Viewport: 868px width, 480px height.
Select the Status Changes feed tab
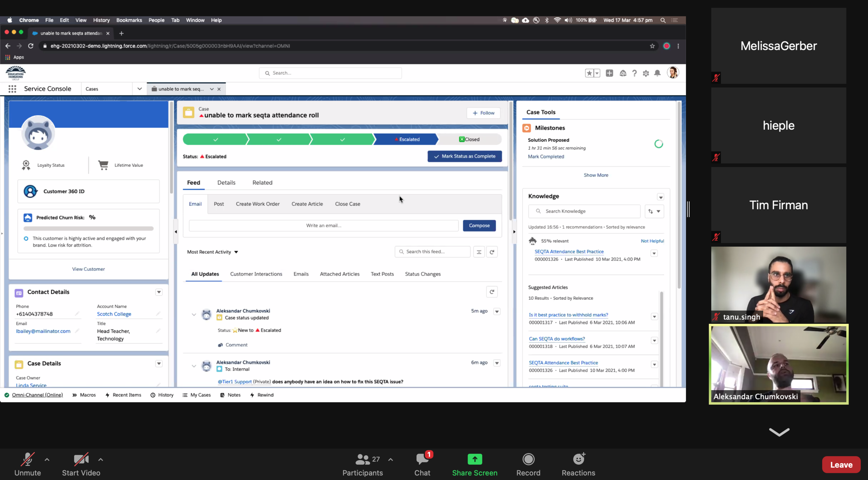coord(423,274)
